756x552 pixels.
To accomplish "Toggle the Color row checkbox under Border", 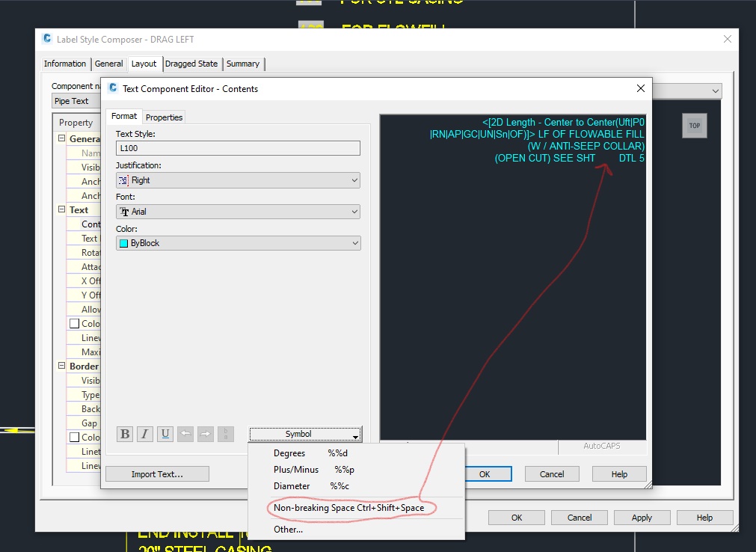I will (74, 438).
